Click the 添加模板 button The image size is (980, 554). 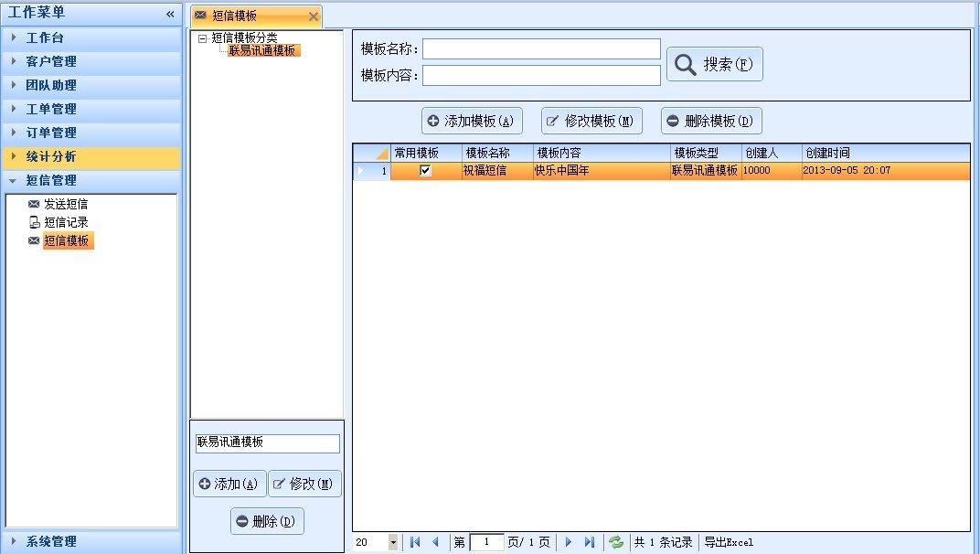pyautogui.click(x=470, y=121)
